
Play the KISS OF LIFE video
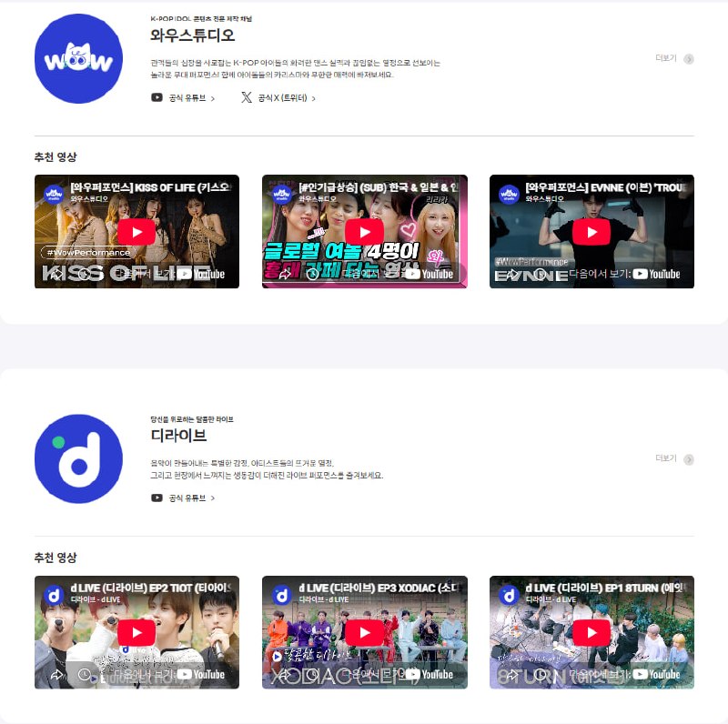tap(136, 232)
